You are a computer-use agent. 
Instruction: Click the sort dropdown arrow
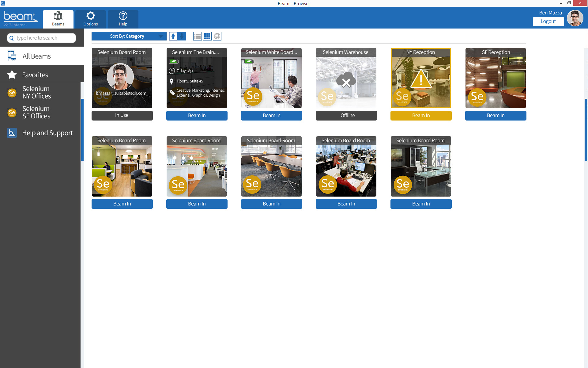161,36
